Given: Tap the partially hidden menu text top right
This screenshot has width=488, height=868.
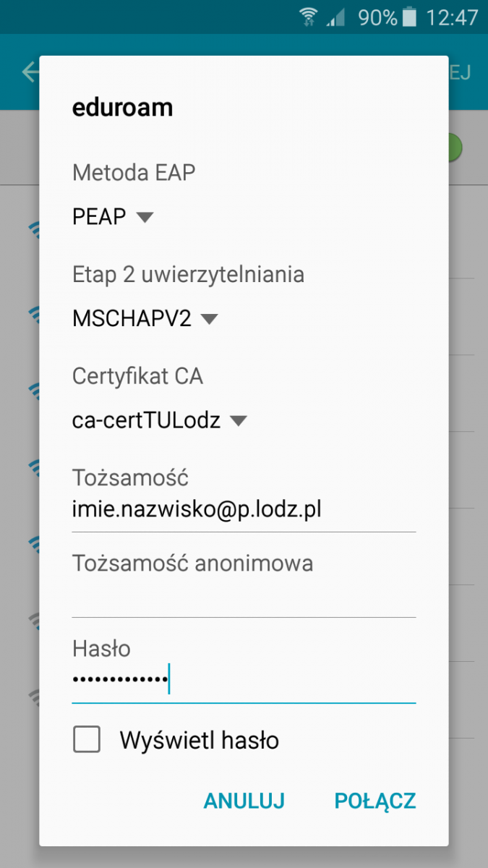Looking at the screenshot, I should tap(460, 72).
